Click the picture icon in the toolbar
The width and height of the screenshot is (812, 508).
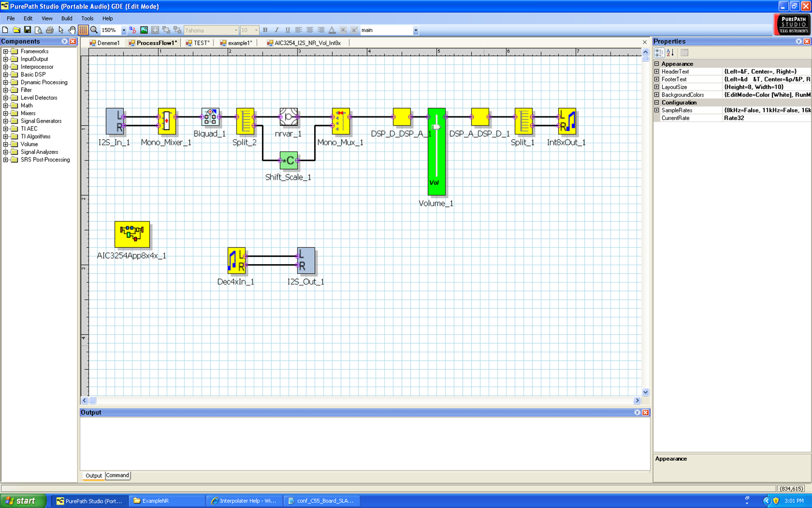pyautogui.click(x=144, y=30)
